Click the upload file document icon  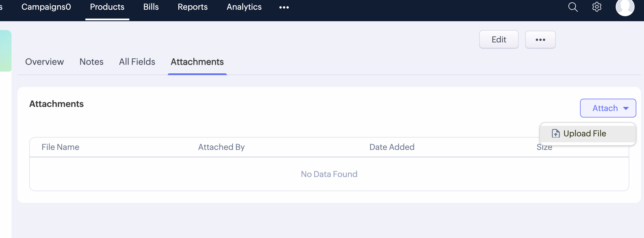pos(556,133)
